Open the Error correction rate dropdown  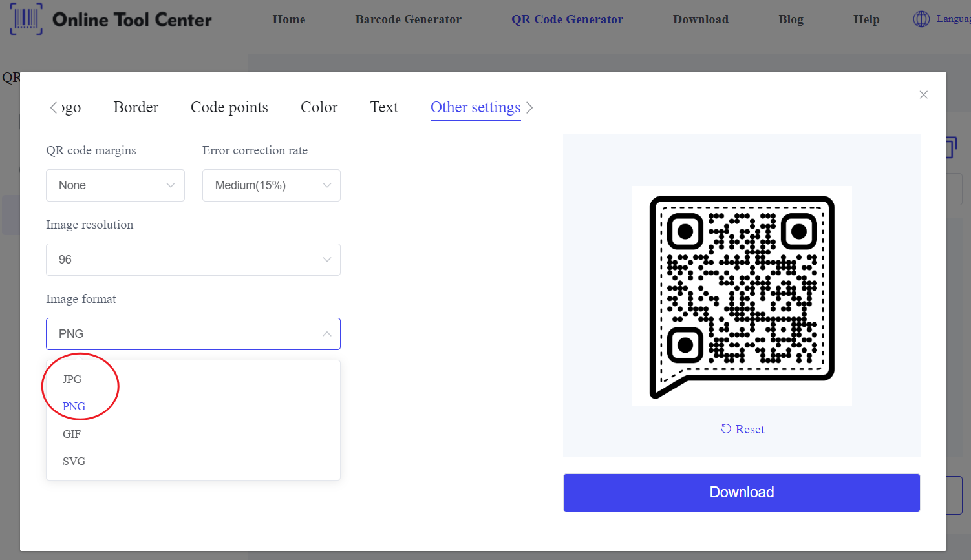coord(272,185)
